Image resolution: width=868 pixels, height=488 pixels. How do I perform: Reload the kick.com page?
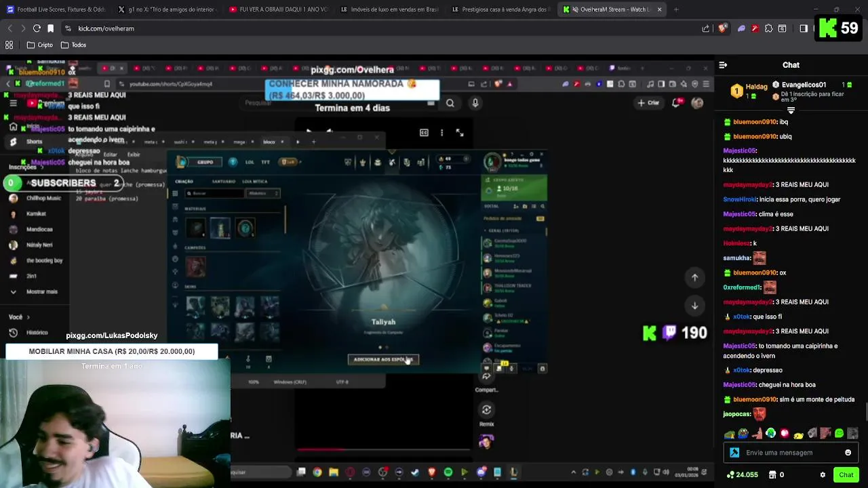[37, 28]
